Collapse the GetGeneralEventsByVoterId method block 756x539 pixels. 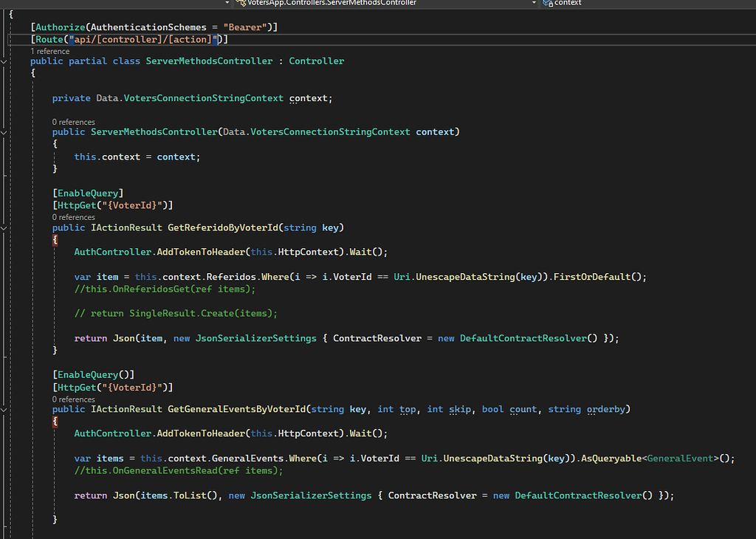click(4, 410)
